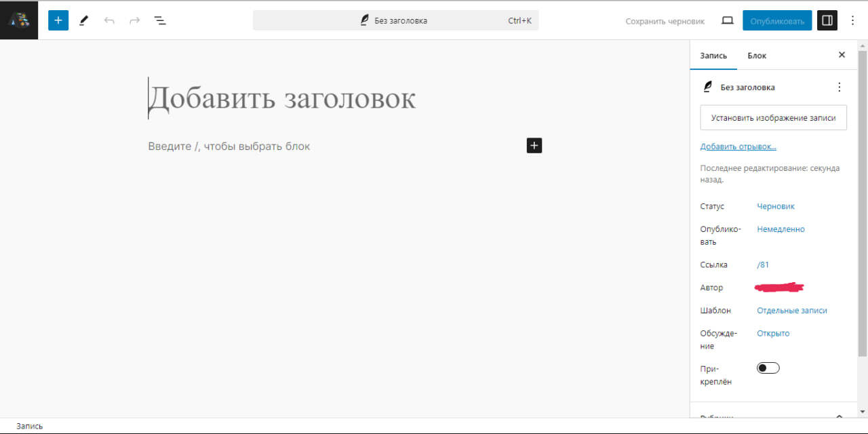
Task: Open the link "/81" settings
Action: click(763, 264)
